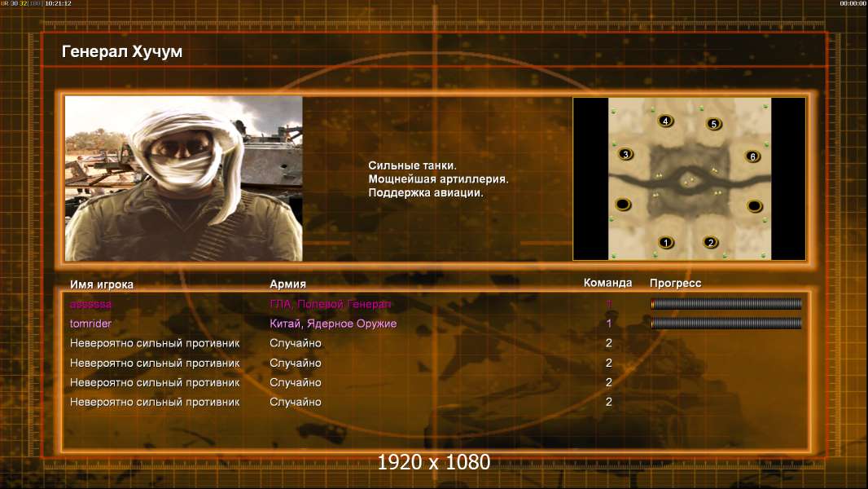This screenshot has width=868, height=489.
Task: Click the "Имя игрока" column header
Action: coord(101,284)
